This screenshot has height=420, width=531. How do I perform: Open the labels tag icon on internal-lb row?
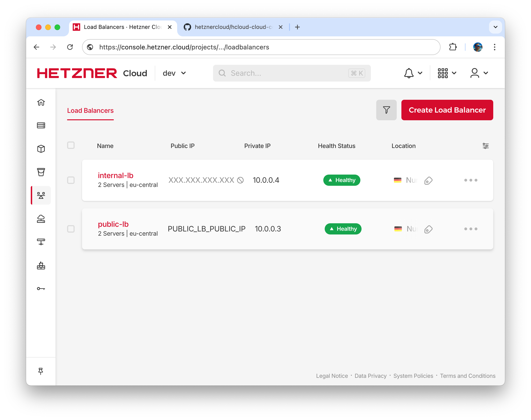click(x=428, y=180)
